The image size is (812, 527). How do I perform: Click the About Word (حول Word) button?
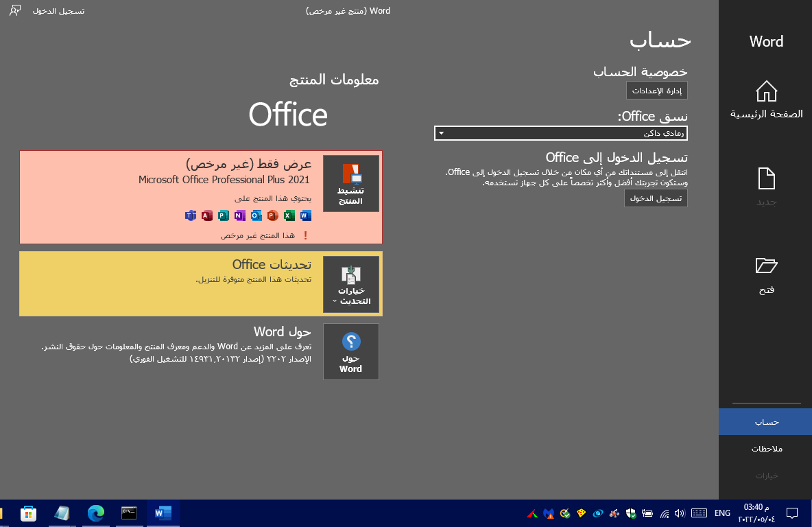click(351, 352)
